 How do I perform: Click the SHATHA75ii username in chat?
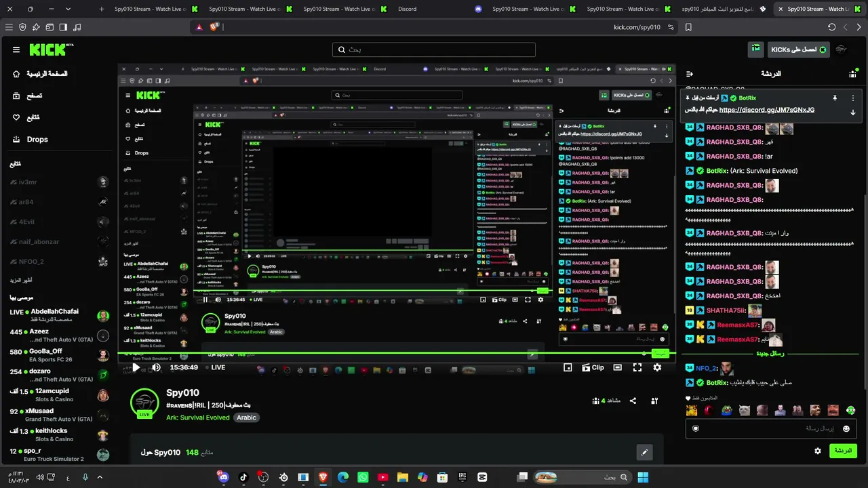(726, 310)
